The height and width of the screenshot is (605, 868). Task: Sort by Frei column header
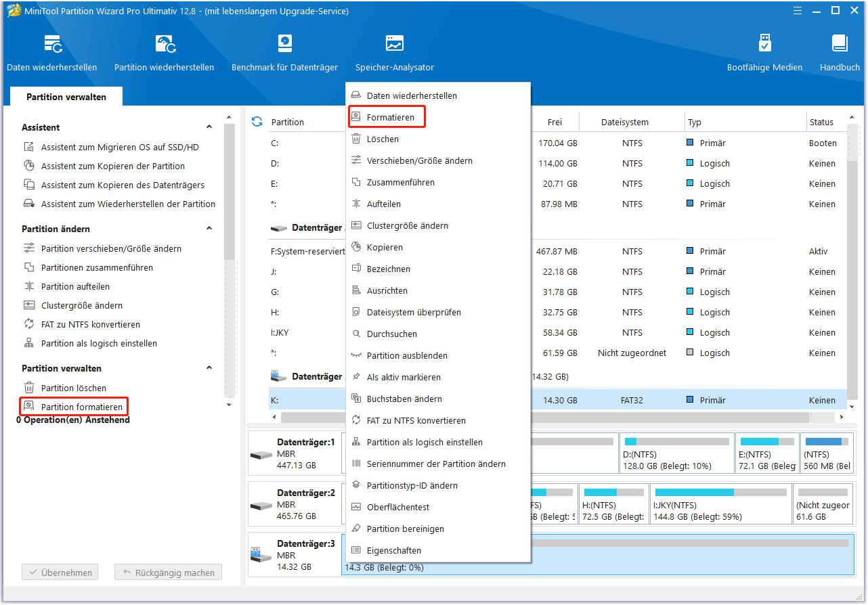pyautogui.click(x=555, y=122)
